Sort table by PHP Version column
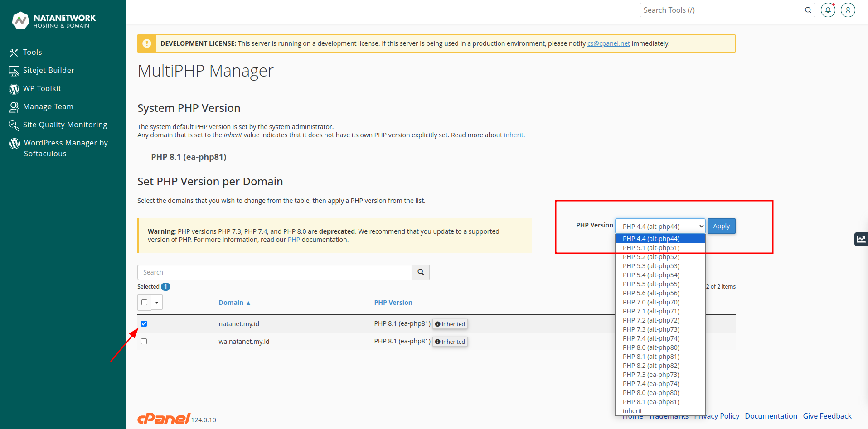Viewport: 868px width, 429px height. [393, 303]
